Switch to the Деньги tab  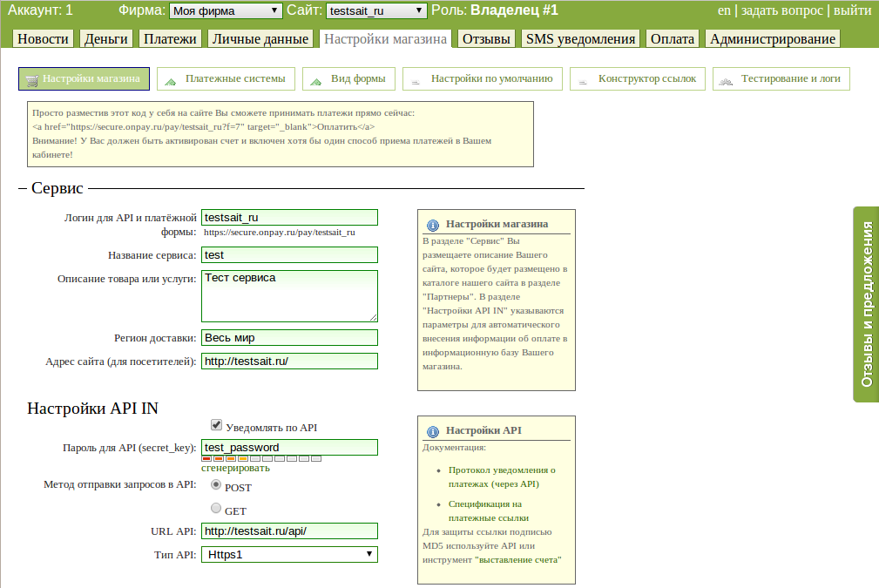pyautogui.click(x=106, y=39)
